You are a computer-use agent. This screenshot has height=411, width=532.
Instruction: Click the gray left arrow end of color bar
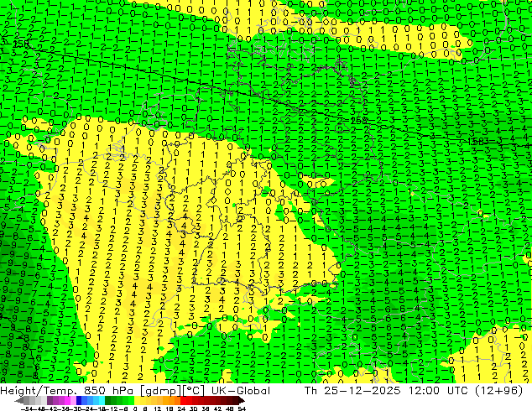pos(19,401)
